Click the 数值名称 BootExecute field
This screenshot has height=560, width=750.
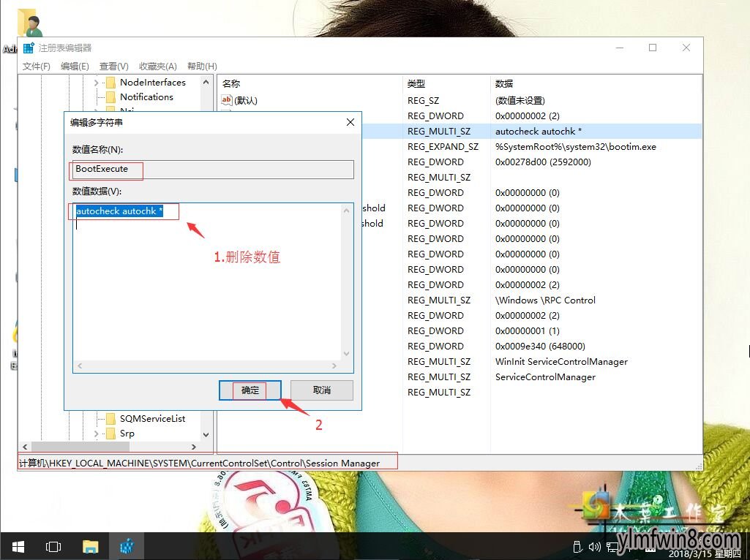(213, 169)
